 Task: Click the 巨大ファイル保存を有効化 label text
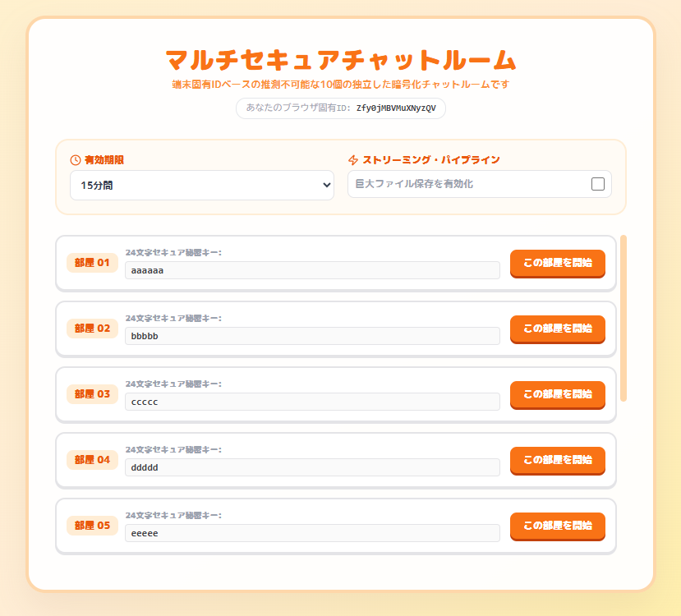point(414,184)
